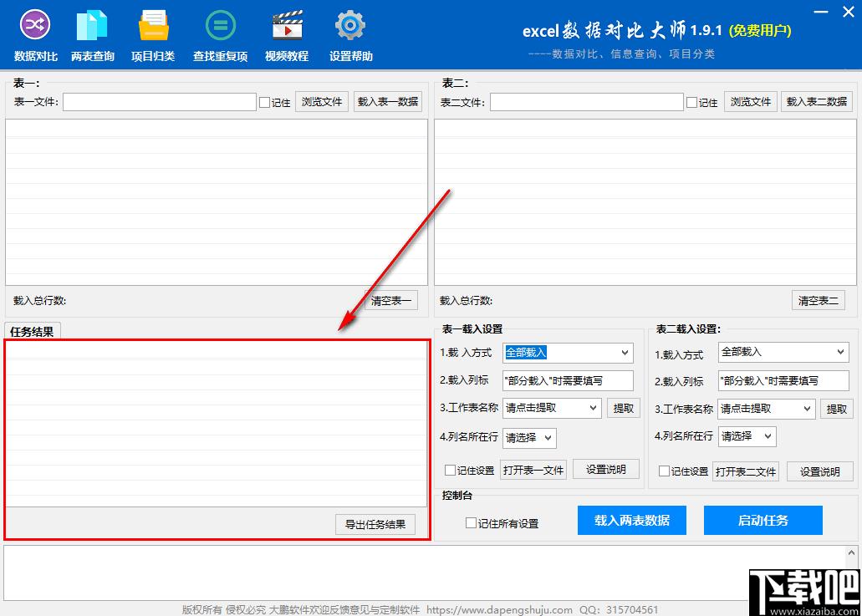Open the 视频教程 clapperboard icon
This screenshot has width=862, height=616.
[287, 25]
